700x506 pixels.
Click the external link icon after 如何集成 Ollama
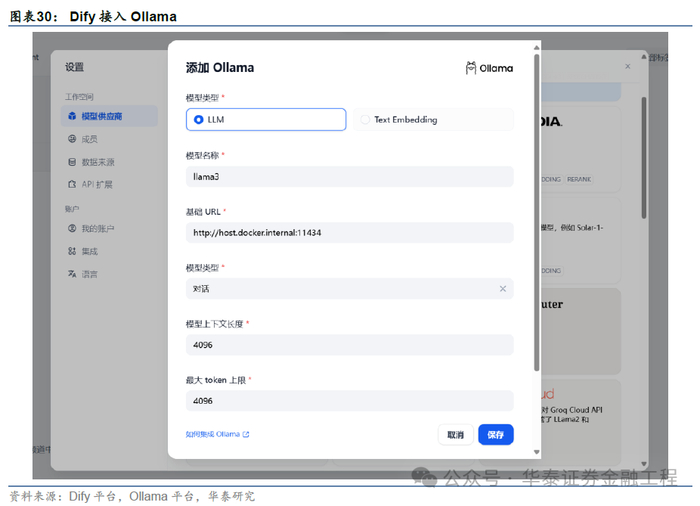click(246, 434)
